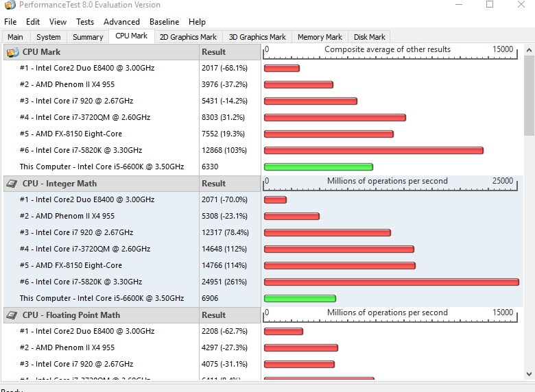Open the Edit menu
Image resolution: width=535 pixels, height=392 pixels.
[33, 22]
